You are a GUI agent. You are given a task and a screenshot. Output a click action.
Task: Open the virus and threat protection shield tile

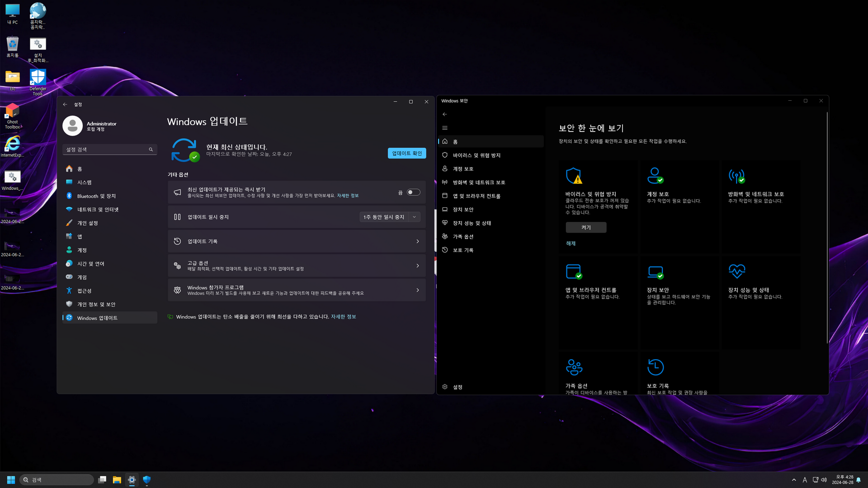(574, 176)
